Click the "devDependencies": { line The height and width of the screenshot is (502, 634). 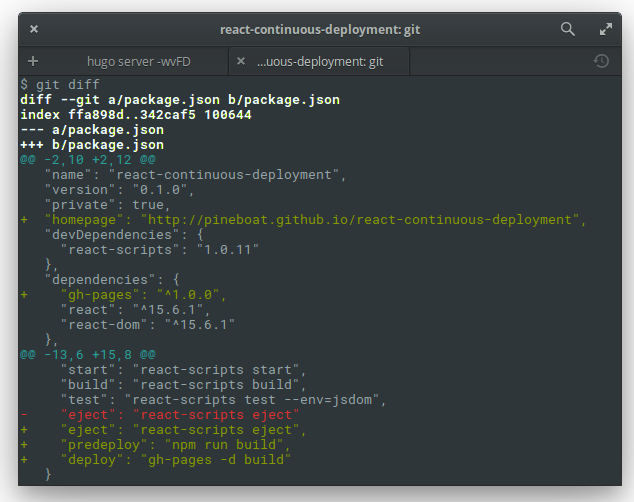point(124,234)
